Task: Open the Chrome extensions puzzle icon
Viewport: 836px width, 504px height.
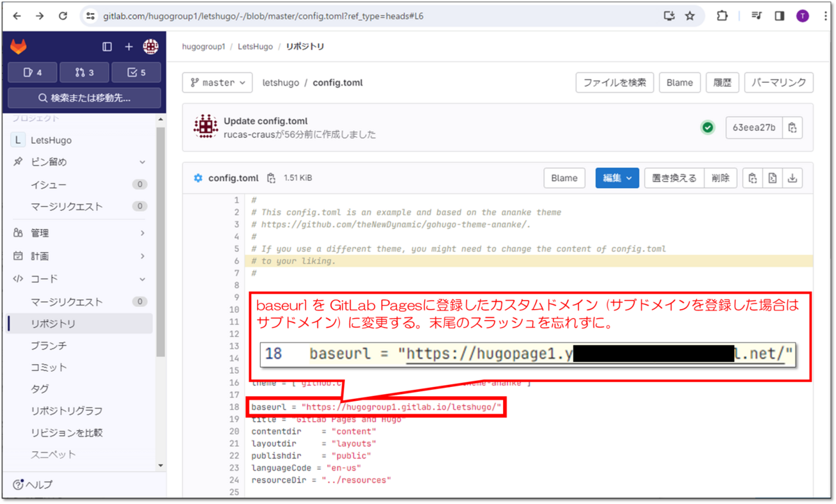Action: (722, 15)
